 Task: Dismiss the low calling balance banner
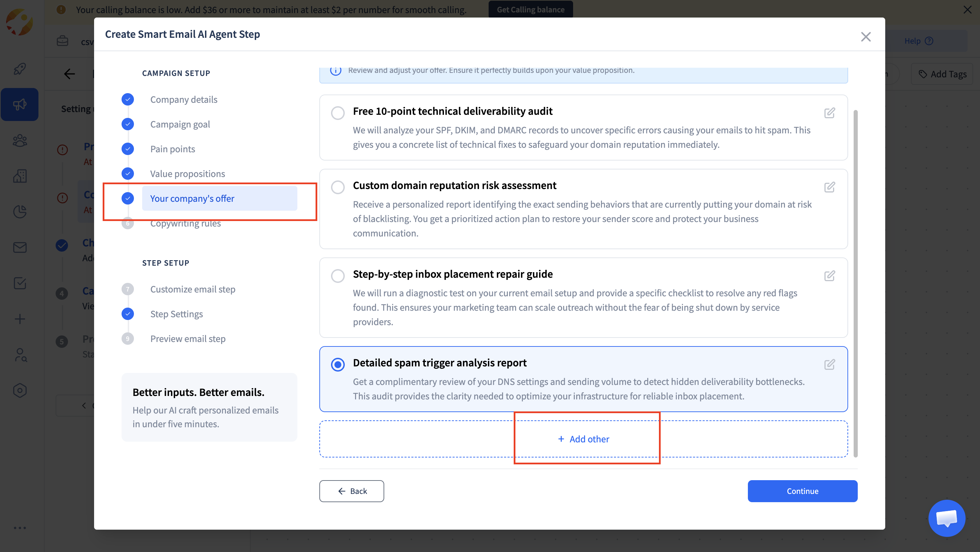967,10
